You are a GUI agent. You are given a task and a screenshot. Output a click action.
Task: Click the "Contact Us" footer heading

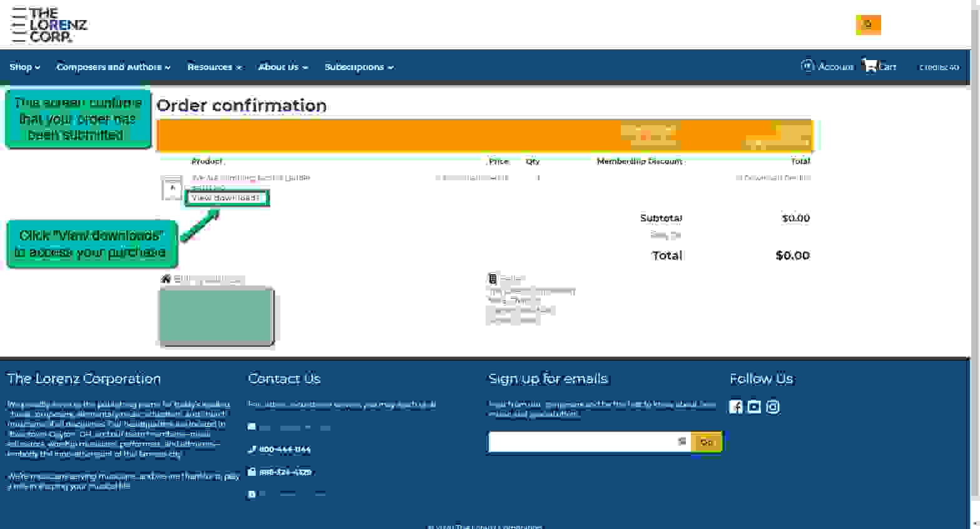click(284, 379)
